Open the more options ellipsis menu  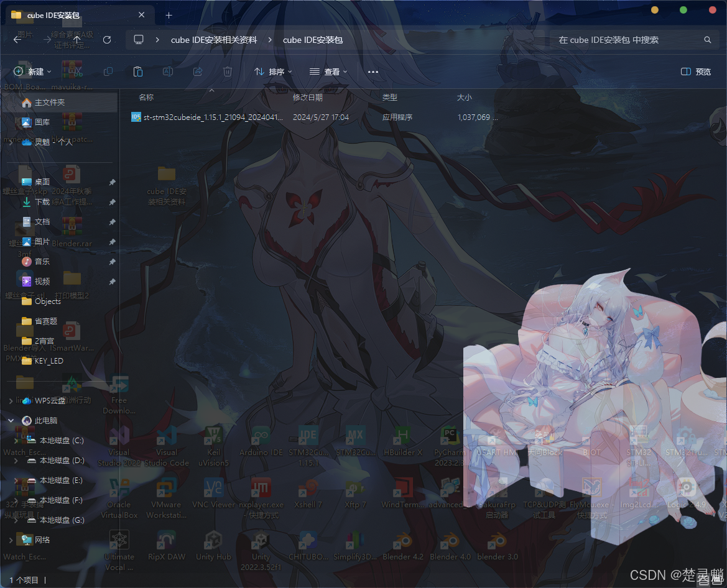(373, 72)
